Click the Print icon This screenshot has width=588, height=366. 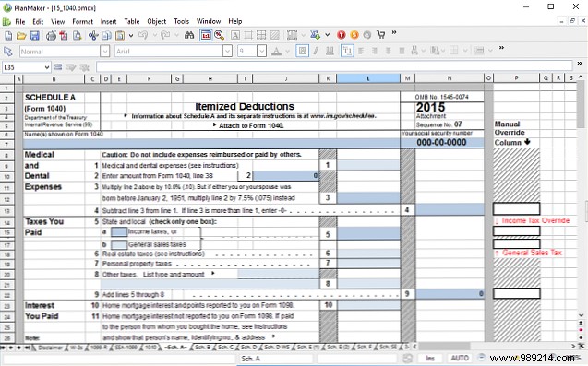pos(51,36)
